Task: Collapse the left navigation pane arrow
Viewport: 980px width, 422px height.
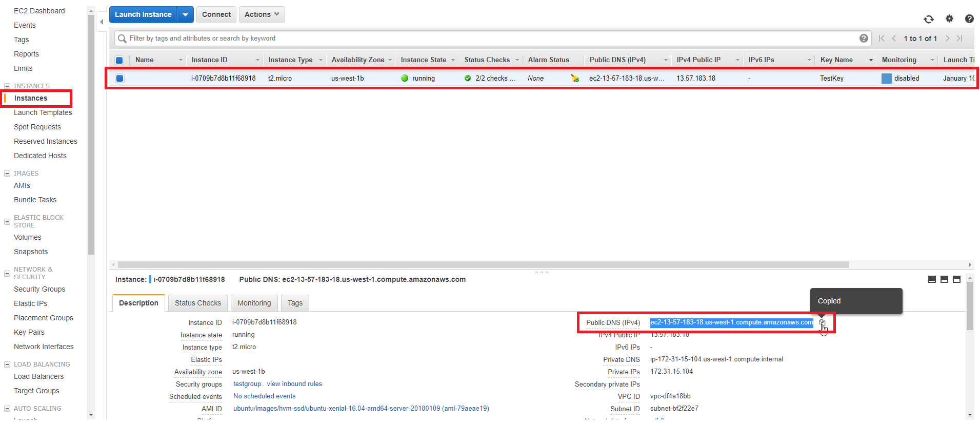Action: (102, 22)
